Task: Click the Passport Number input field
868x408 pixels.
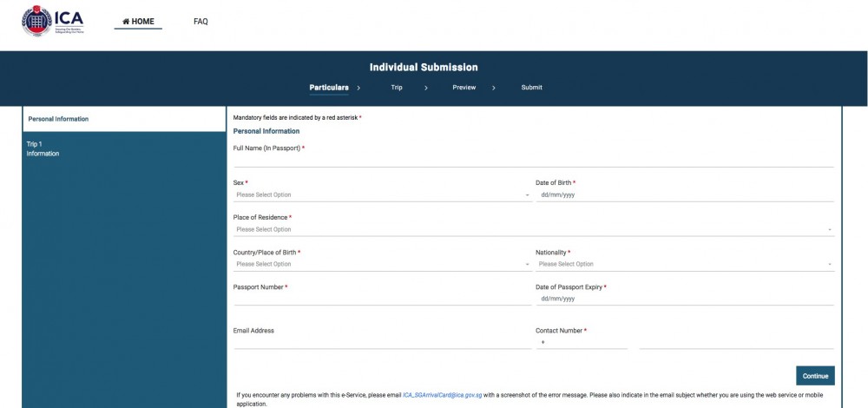Action: [383, 299]
